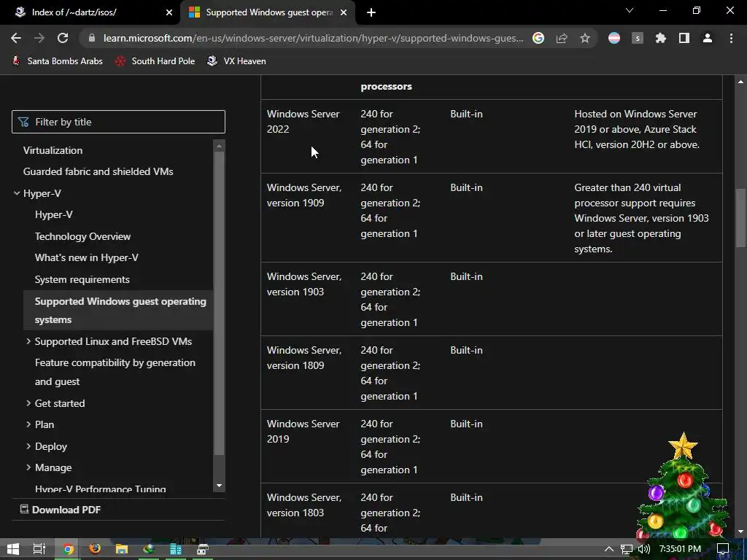Click the padlock site info icon
This screenshot has width=747, height=560.
pos(92,38)
